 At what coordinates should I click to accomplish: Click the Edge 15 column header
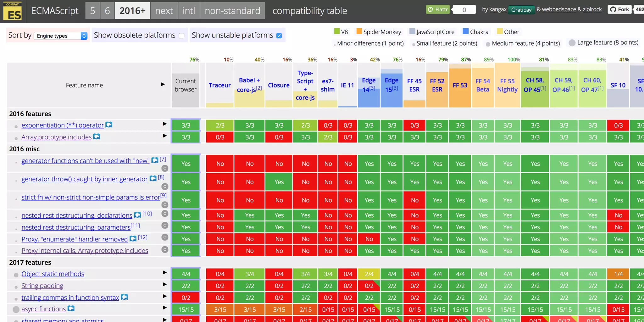click(391, 85)
